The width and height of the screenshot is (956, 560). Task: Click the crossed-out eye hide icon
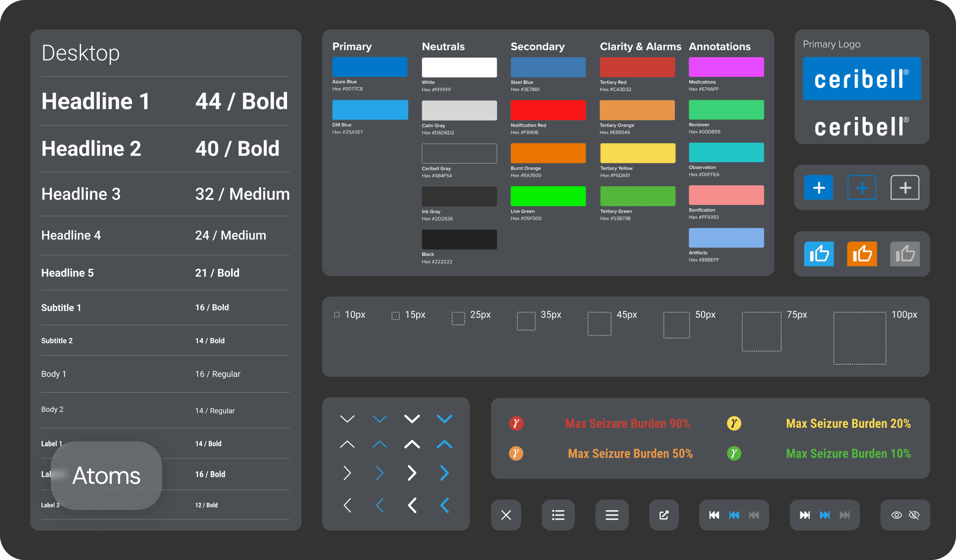(x=914, y=515)
